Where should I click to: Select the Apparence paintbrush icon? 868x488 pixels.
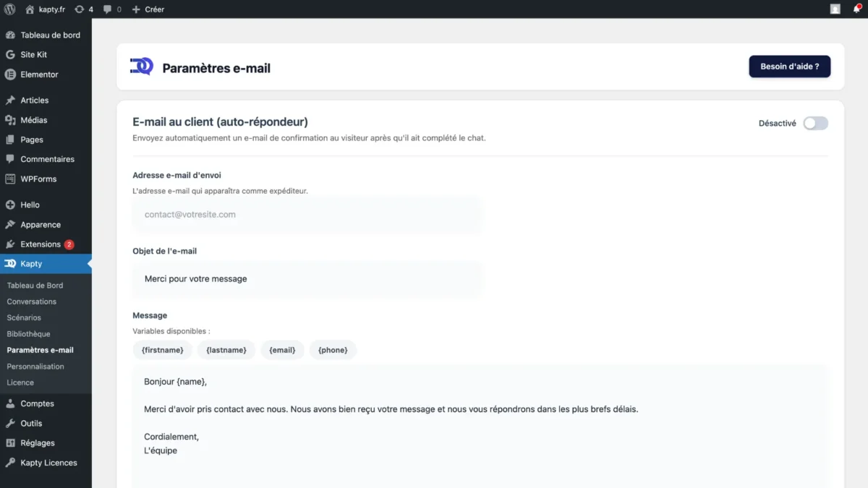click(11, 224)
